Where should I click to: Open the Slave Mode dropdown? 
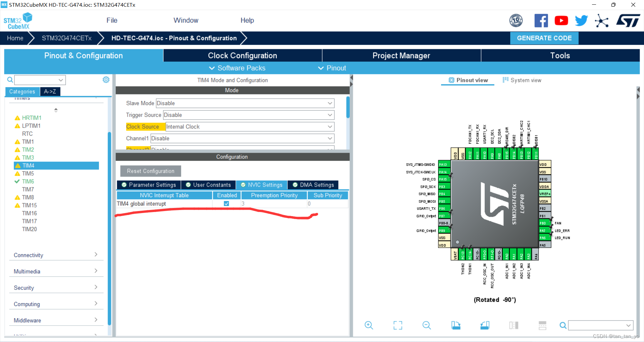pyautogui.click(x=245, y=103)
